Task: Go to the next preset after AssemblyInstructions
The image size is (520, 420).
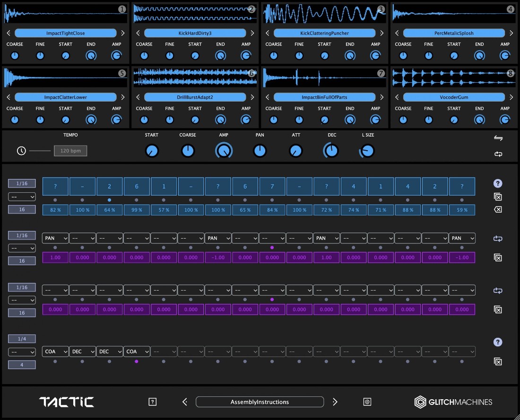Action: (335, 402)
